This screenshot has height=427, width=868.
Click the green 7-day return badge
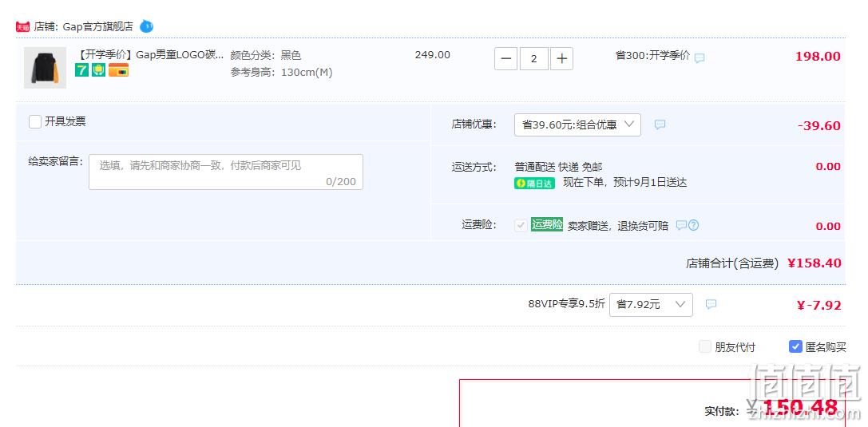coord(82,69)
